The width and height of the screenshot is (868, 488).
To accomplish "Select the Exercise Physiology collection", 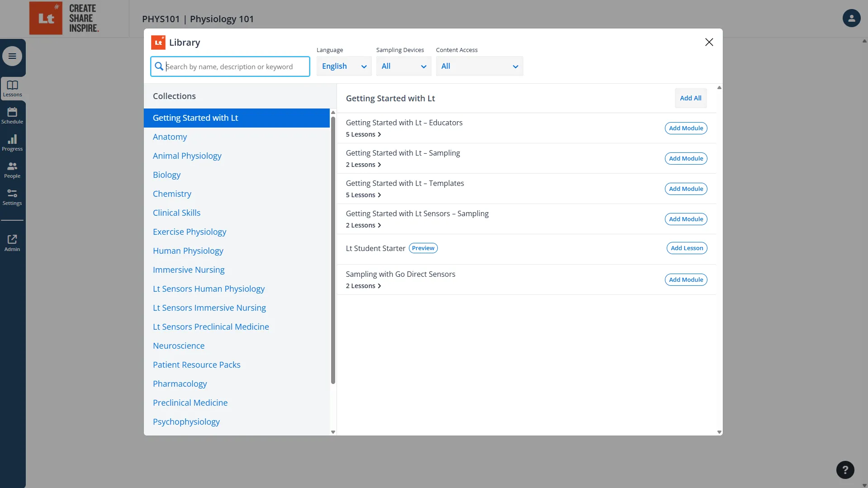I will pos(237,232).
